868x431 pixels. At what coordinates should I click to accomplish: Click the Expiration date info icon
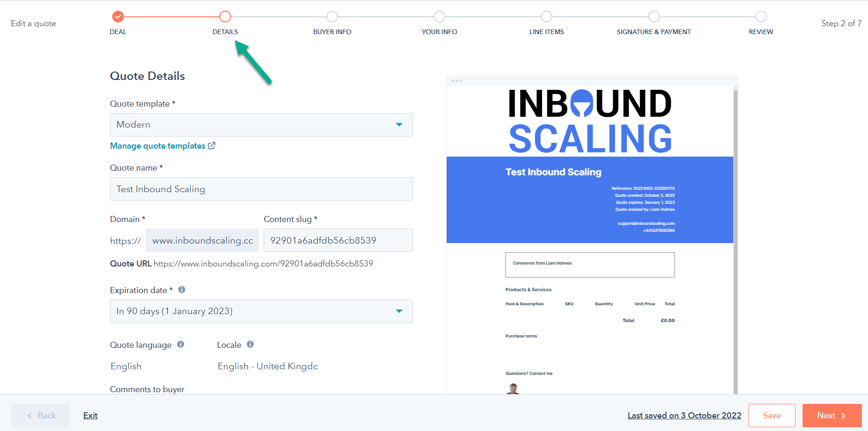point(182,290)
